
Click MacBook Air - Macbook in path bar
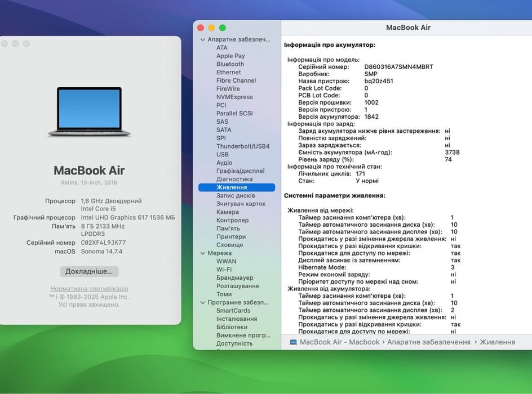(340, 342)
